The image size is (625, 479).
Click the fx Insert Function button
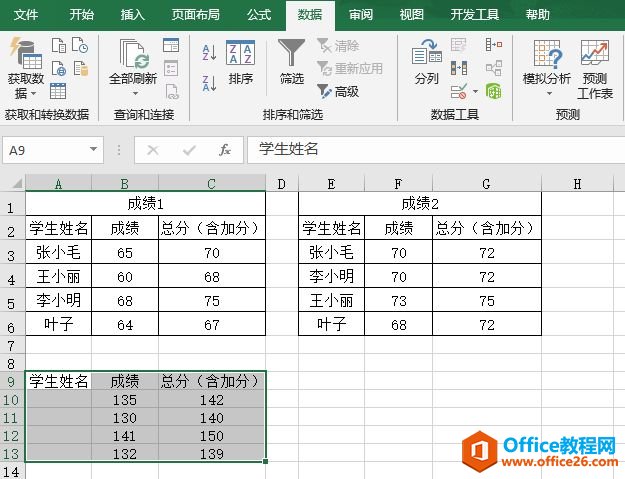(x=225, y=150)
